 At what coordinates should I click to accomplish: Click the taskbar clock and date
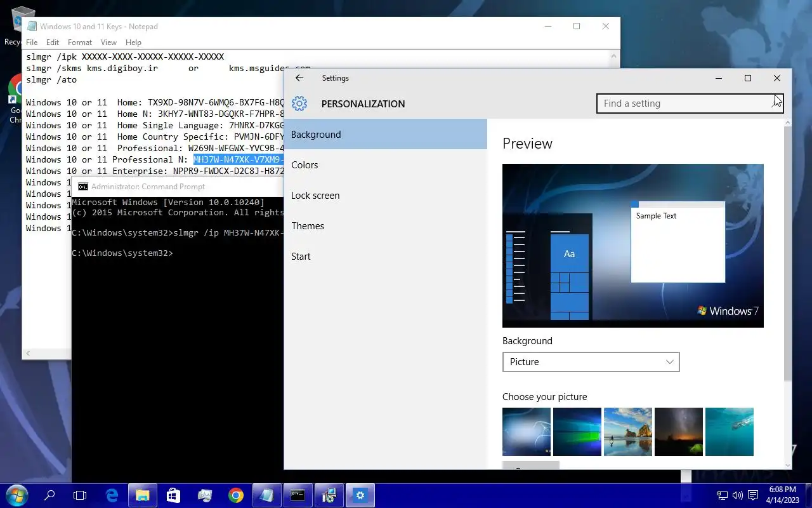[782, 495]
